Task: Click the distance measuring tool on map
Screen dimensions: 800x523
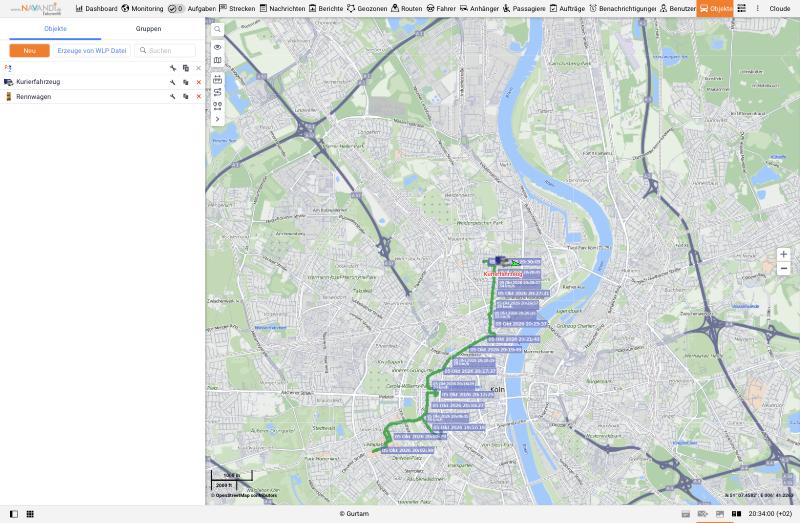Action: point(217,79)
